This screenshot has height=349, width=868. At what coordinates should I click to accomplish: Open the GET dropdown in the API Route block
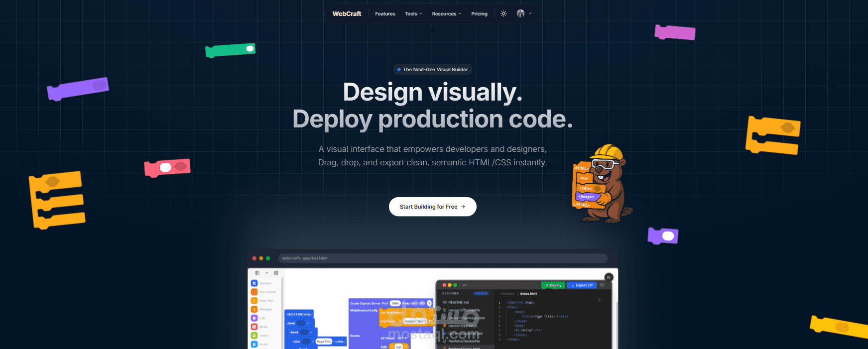pos(401,338)
